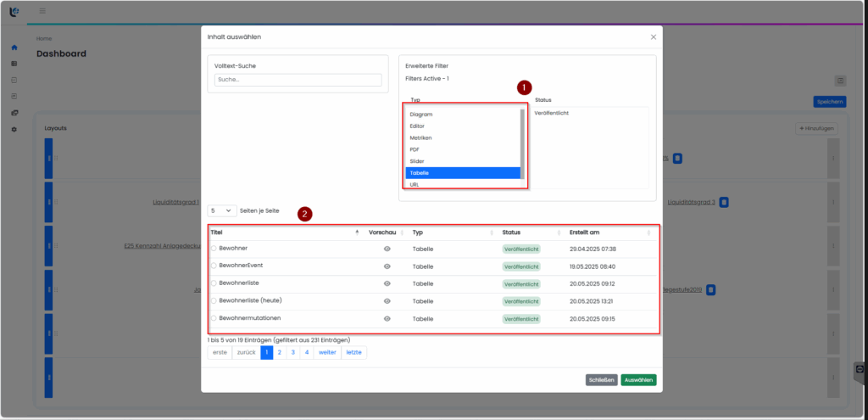Screen dimensions: 868x420
Task: Show preview of Bewohnermutationen row
Action: (387, 318)
